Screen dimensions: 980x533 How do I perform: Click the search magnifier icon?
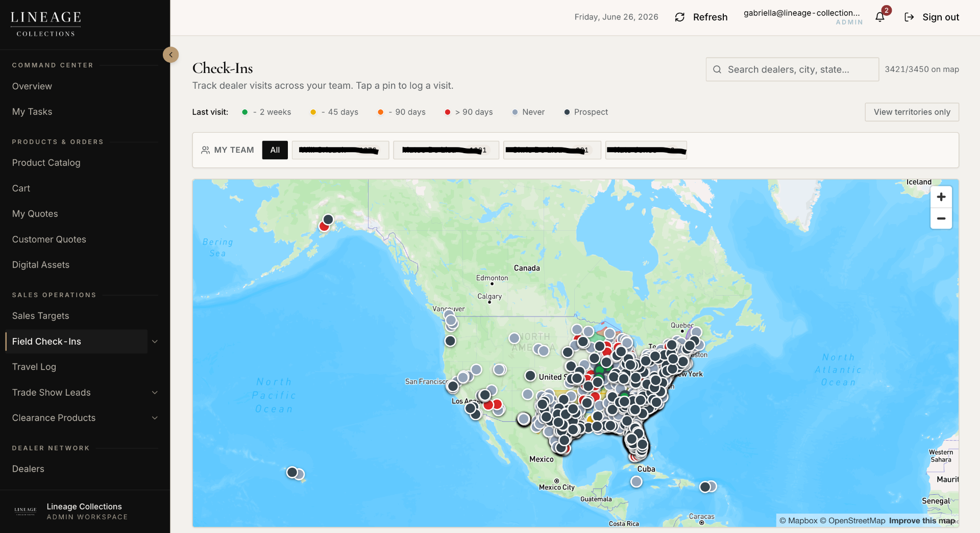click(717, 69)
